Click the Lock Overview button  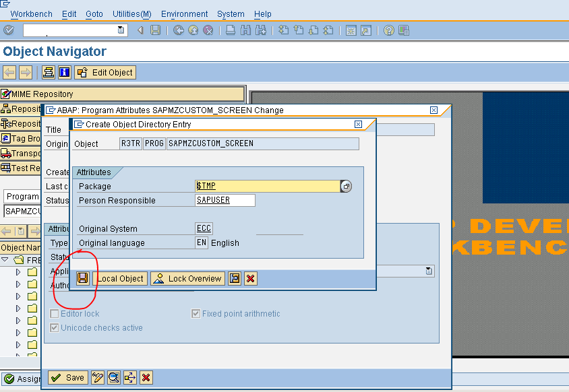[x=187, y=278]
